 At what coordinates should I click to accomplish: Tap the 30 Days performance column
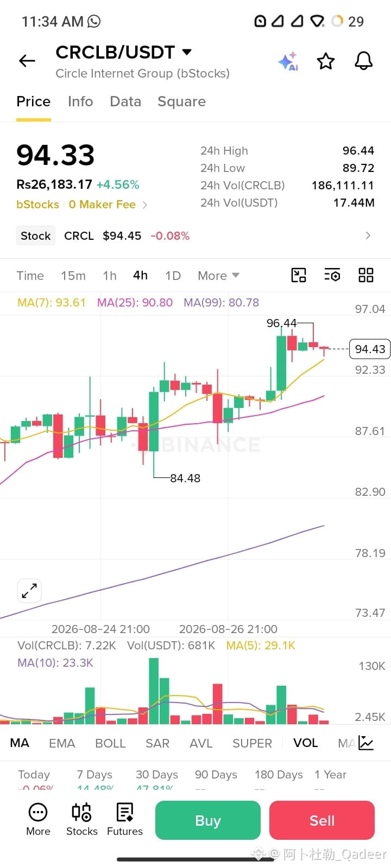(x=157, y=780)
